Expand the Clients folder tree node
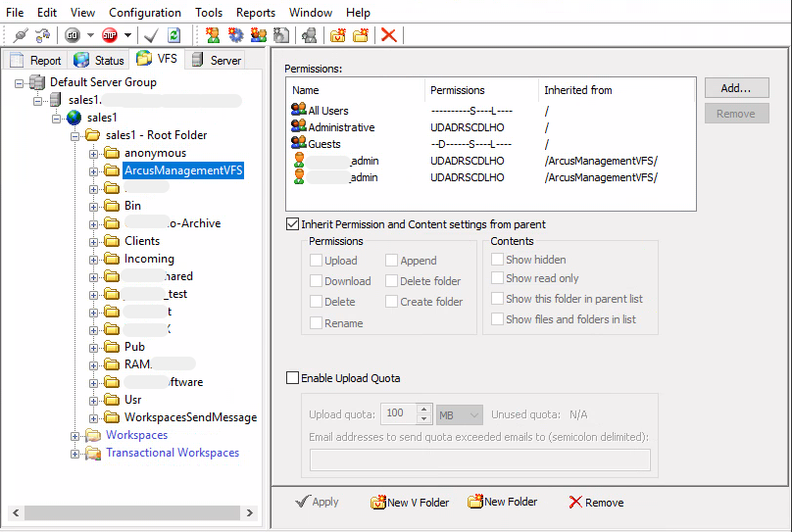This screenshot has width=792, height=532. coord(94,241)
